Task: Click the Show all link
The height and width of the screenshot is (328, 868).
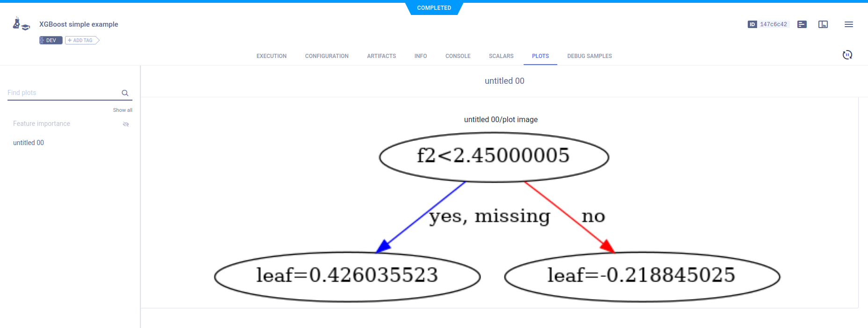Action: coord(123,110)
